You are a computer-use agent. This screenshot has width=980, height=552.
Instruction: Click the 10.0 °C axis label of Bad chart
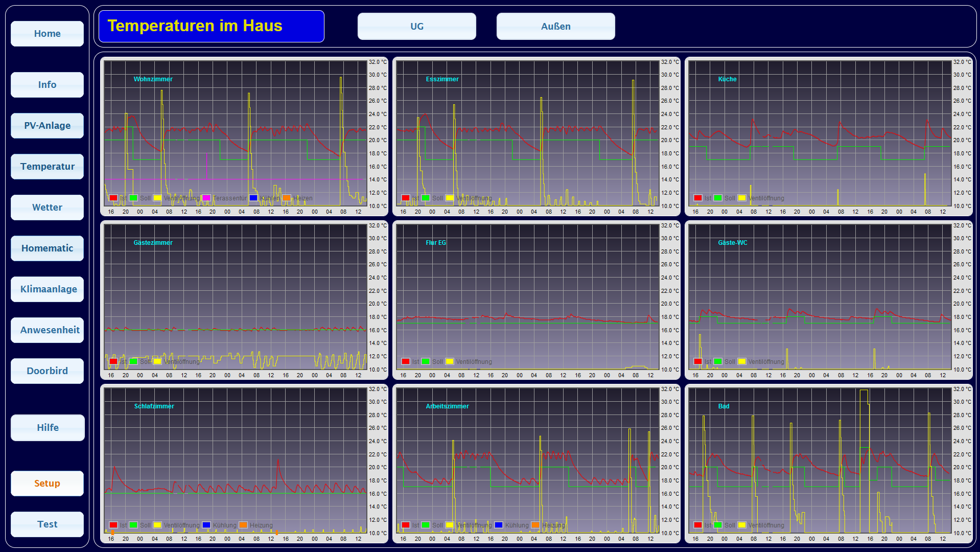[963, 533]
